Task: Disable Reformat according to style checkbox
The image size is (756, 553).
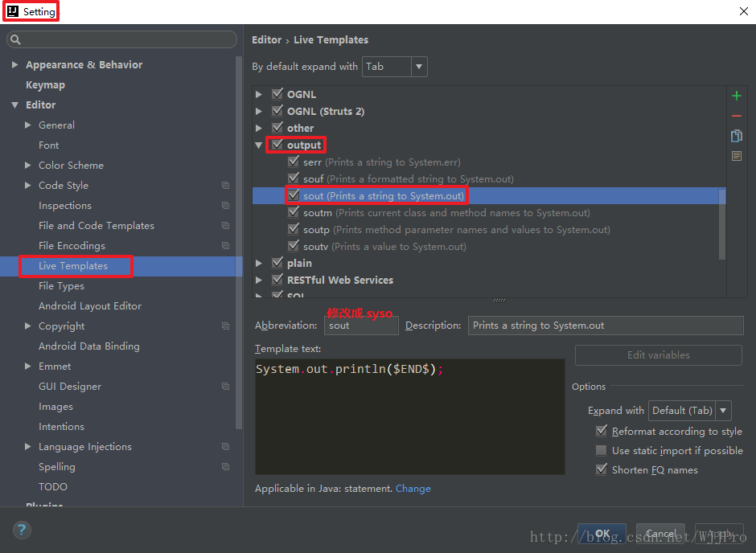Action: point(602,432)
